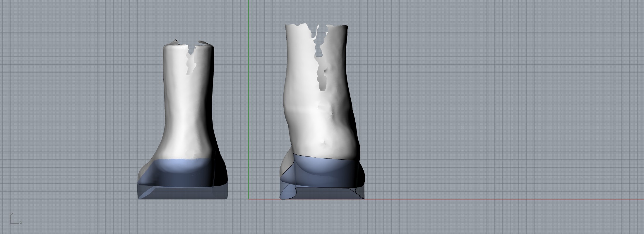Click the X label on axis indicator
The image size is (644, 234).
tap(21, 223)
